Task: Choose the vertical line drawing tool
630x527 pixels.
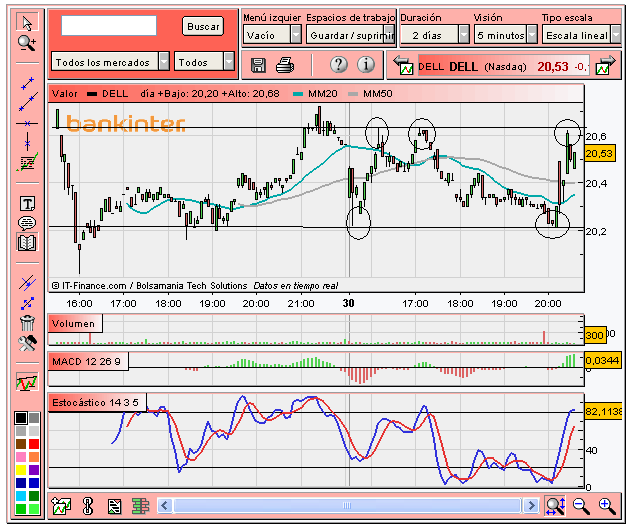Action: [x=27, y=142]
